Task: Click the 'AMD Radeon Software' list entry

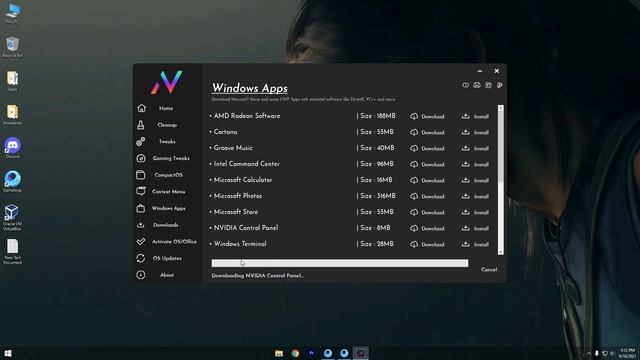Action: 247,116
